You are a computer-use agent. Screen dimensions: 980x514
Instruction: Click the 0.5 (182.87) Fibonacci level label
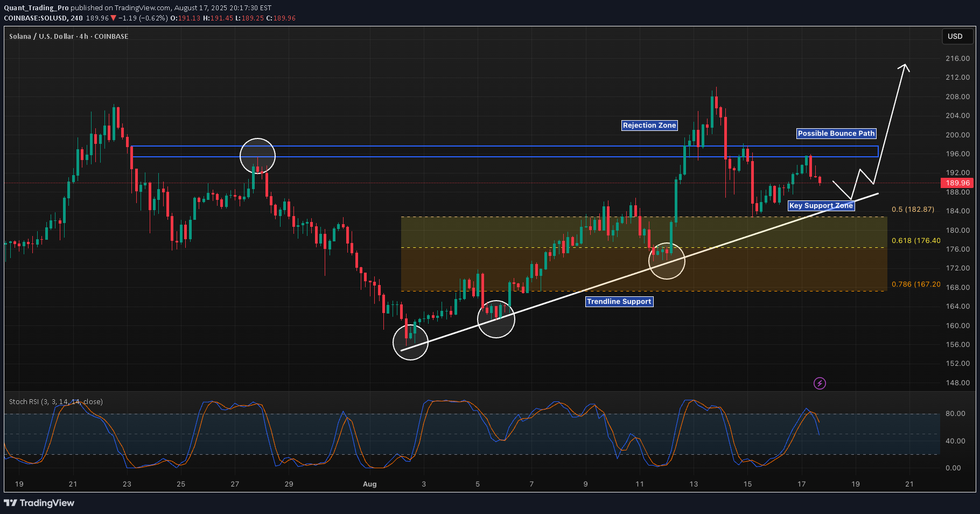coord(913,209)
